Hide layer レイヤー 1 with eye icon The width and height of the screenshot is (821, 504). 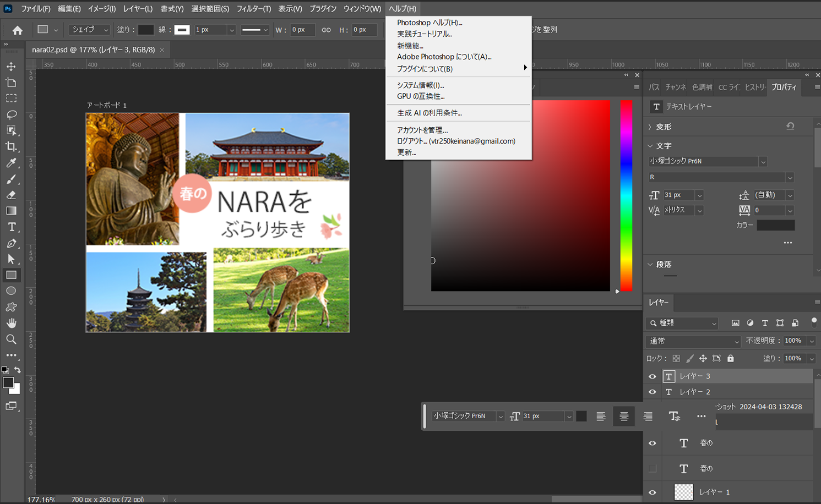[x=653, y=492]
